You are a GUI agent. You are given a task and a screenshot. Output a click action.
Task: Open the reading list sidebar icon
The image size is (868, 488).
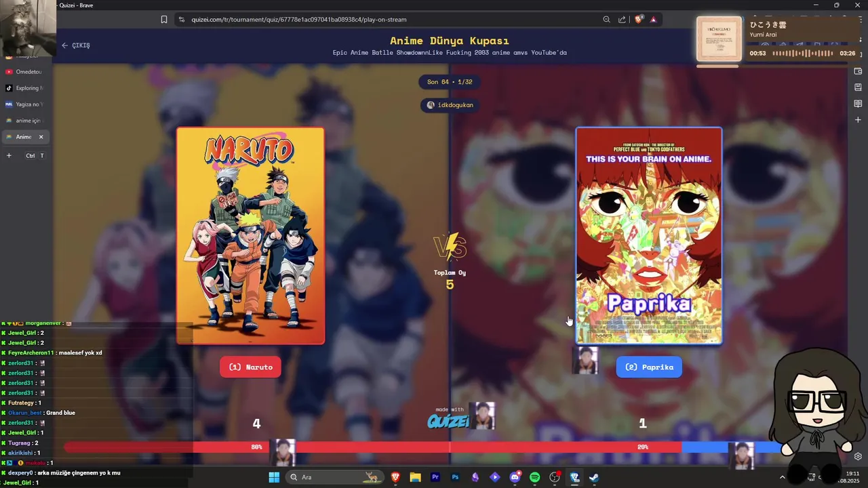click(x=858, y=104)
